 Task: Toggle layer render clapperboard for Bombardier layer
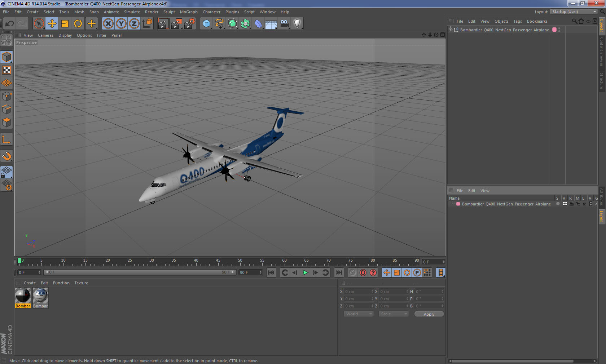(571, 204)
